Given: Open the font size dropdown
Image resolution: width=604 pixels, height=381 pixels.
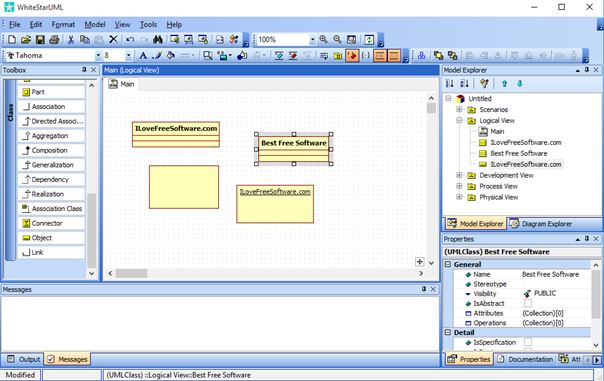Looking at the screenshot, I should tap(129, 55).
